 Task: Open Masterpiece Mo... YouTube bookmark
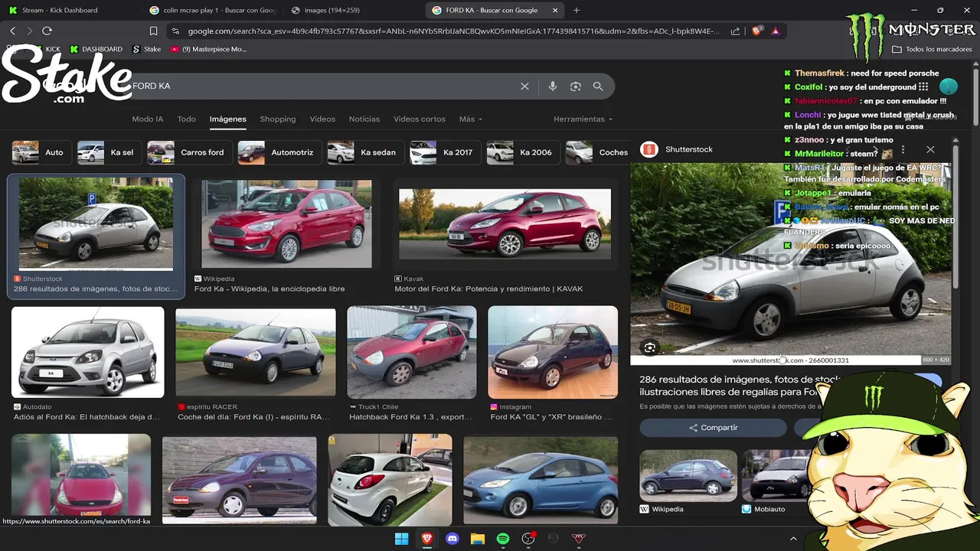[208, 49]
